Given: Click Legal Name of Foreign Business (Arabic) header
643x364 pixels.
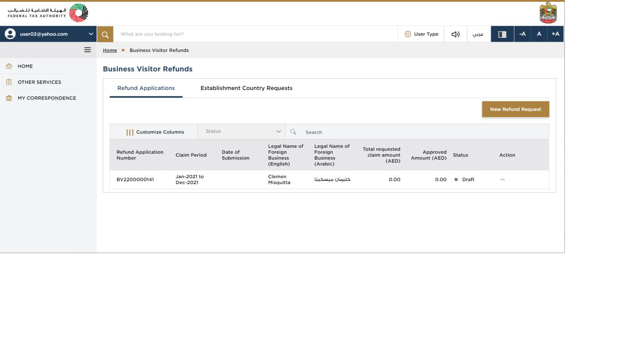Looking at the screenshot, I should 332,155.
